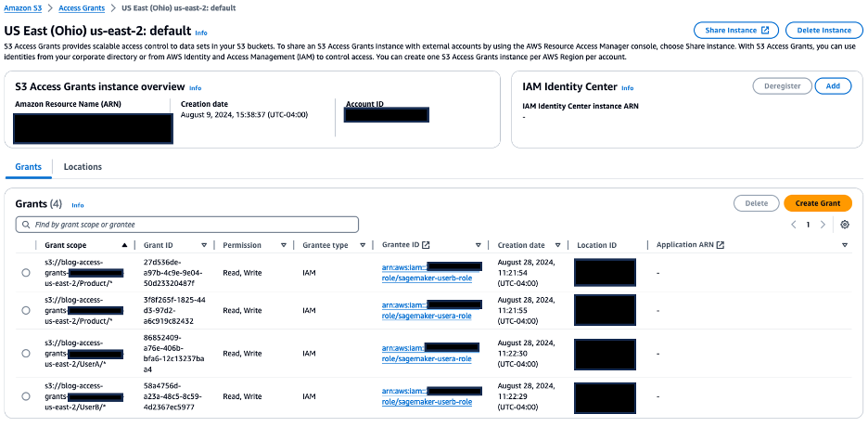Open Amazon S3 breadcrumb link
Screen dimensions: 868x427
(22, 8)
